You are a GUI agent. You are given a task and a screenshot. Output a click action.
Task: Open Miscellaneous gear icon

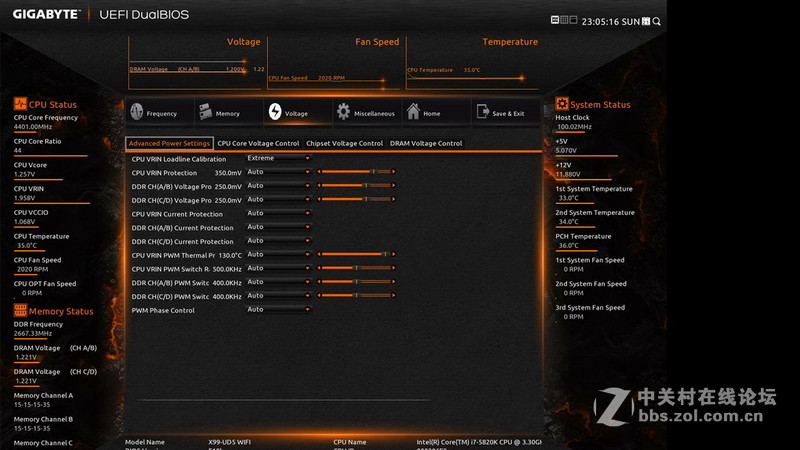coord(343,112)
